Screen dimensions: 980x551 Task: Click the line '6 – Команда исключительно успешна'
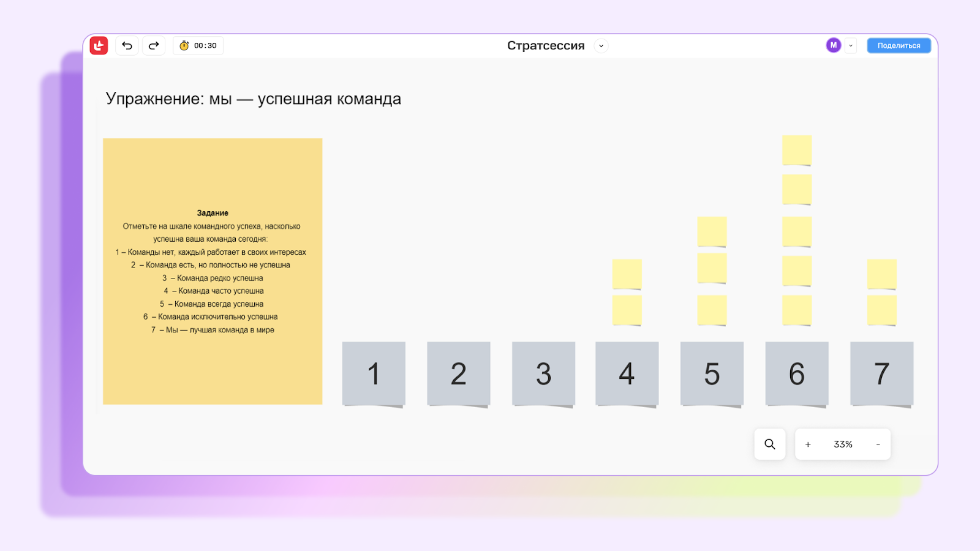(x=211, y=317)
